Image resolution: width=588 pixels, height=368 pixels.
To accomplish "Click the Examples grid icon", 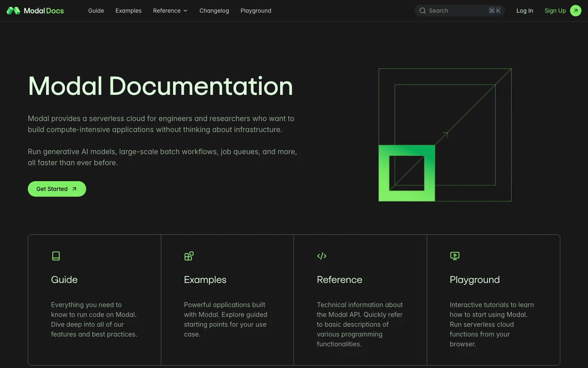I will coord(189,256).
